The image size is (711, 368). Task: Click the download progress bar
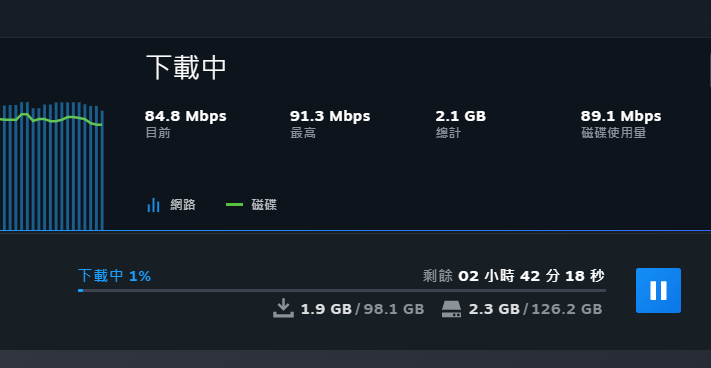pos(342,290)
